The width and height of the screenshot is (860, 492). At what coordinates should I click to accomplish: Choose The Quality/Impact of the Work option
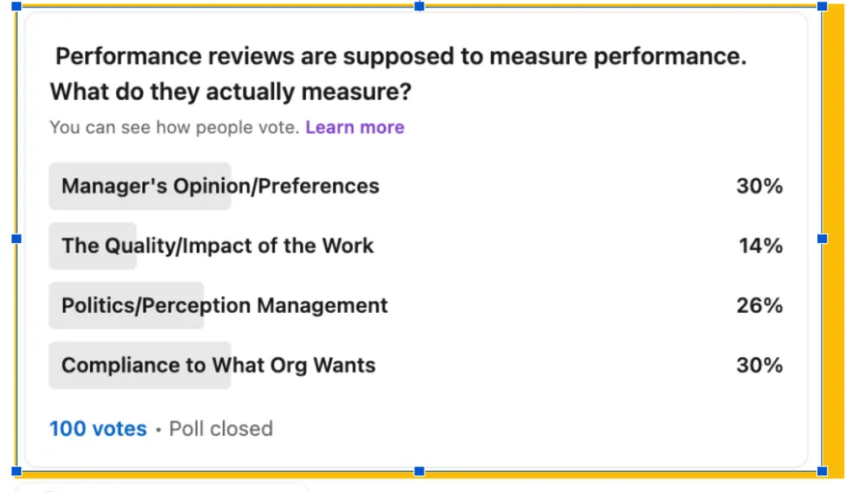pyautogui.click(x=217, y=246)
